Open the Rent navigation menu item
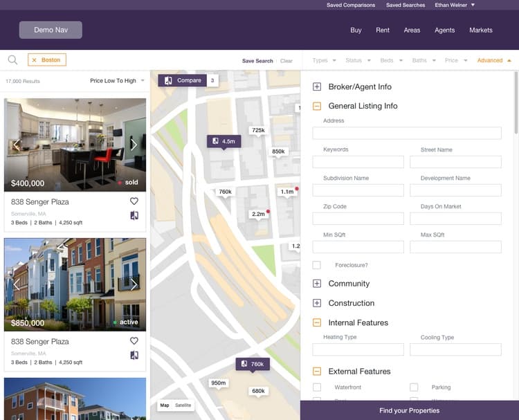This screenshot has width=519, height=420. click(x=383, y=30)
